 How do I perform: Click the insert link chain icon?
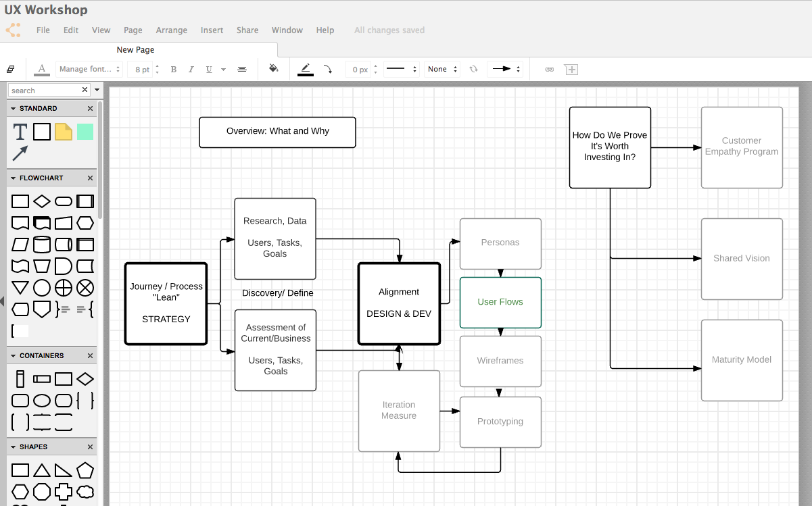(x=550, y=69)
